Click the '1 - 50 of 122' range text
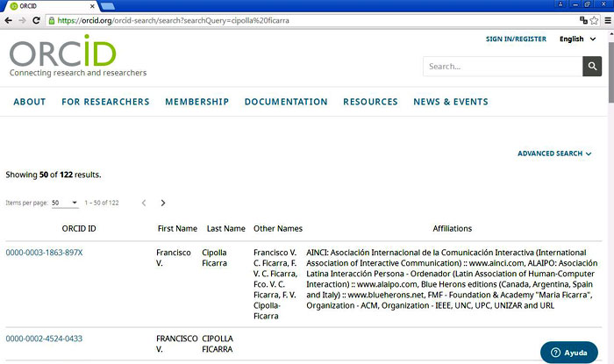Viewport: 614px width, 364px height. tap(102, 203)
